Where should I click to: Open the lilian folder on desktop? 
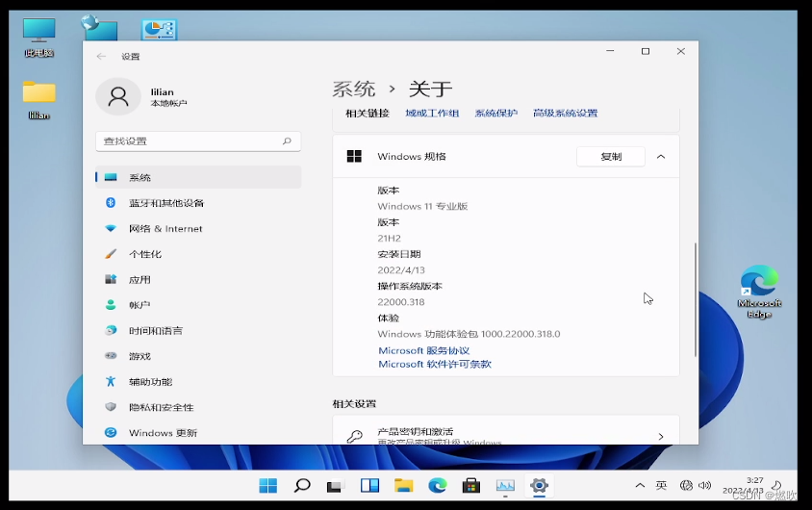click(38, 100)
